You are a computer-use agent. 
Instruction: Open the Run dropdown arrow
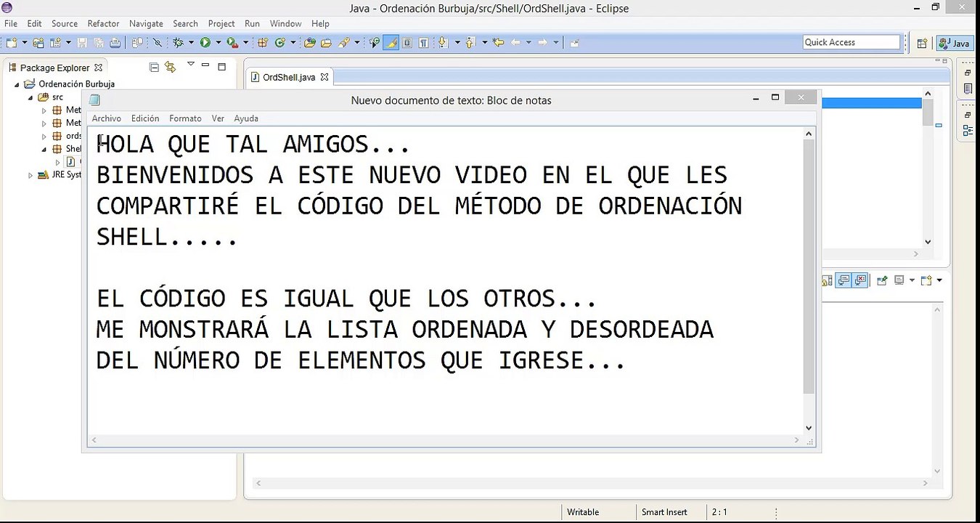pyautogui.click(x=219, y=43)
